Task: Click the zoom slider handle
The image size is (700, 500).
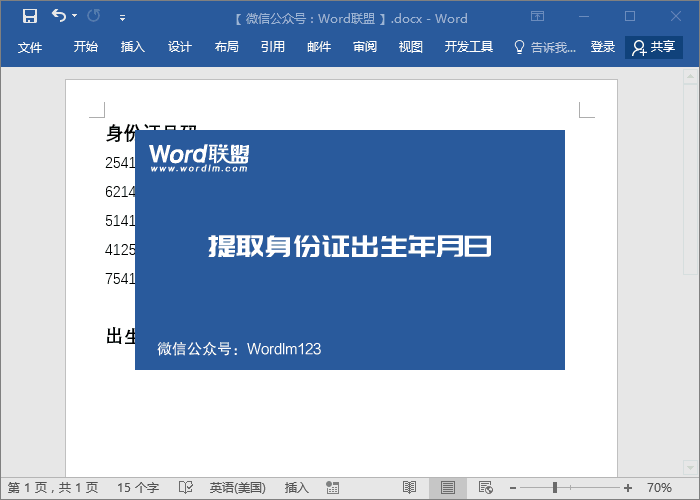Action: [x=555, y=488]
